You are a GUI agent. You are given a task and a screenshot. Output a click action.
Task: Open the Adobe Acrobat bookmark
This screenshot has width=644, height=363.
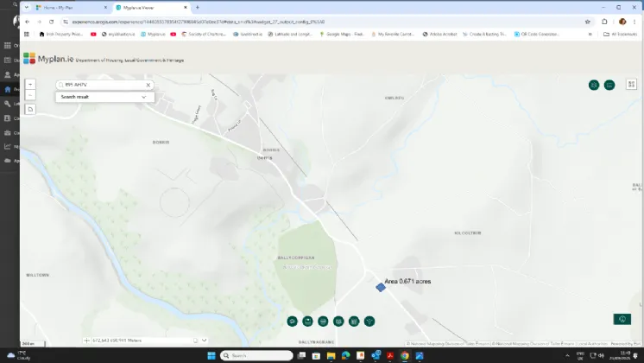click(x=439, y=34)
